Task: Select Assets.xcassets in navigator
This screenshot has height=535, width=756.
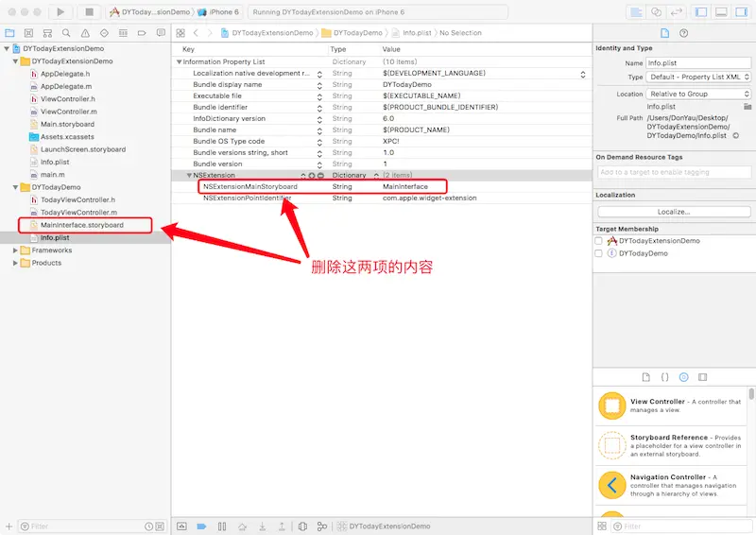Action: tap(67, 137)
